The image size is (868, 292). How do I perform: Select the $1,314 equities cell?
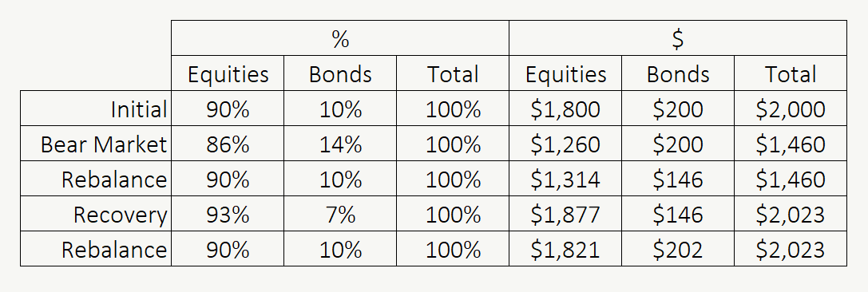565,179
